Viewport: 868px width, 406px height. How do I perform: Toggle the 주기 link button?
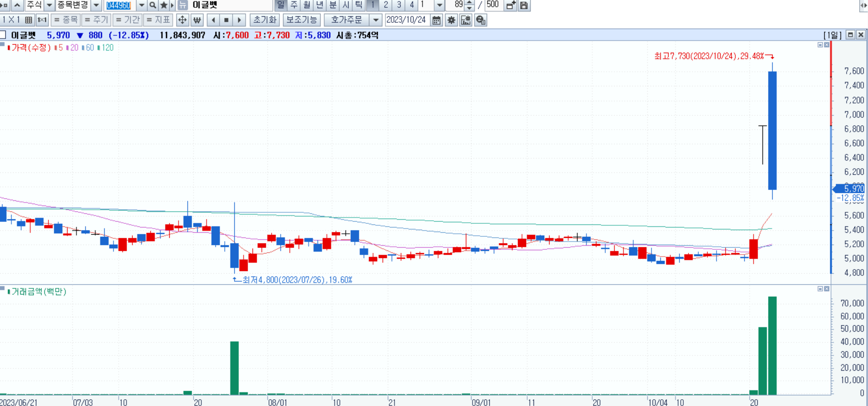(96, 20)
